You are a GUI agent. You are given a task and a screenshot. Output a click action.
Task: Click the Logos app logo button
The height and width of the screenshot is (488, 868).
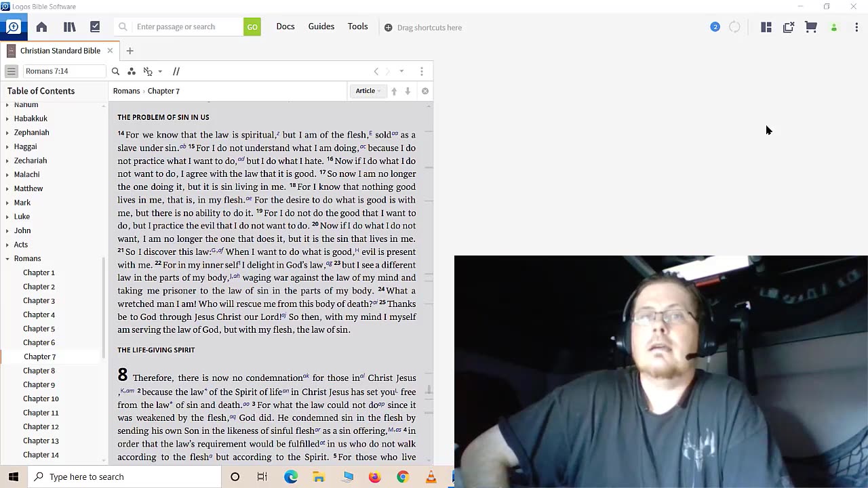click(13, 27)
